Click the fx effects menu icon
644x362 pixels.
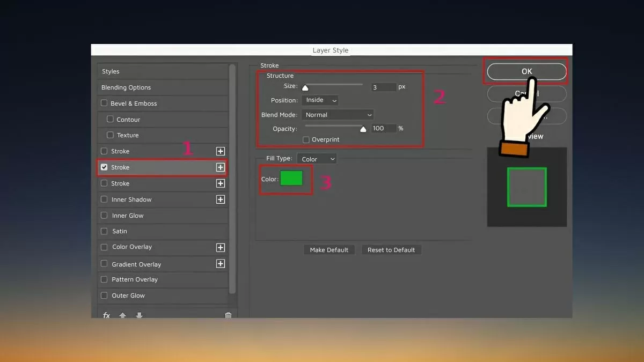coord(106,315)
